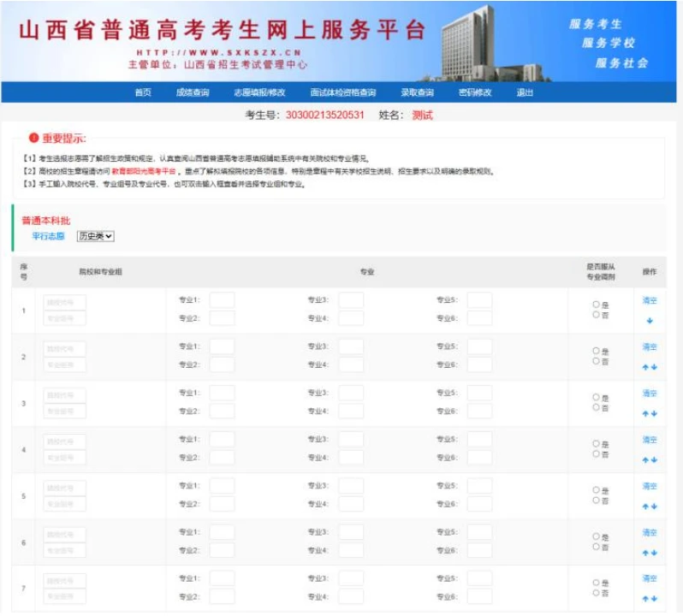Click the move-up arrow in row 2
Viewport: 683px width, 616px height.
[645, 367]
